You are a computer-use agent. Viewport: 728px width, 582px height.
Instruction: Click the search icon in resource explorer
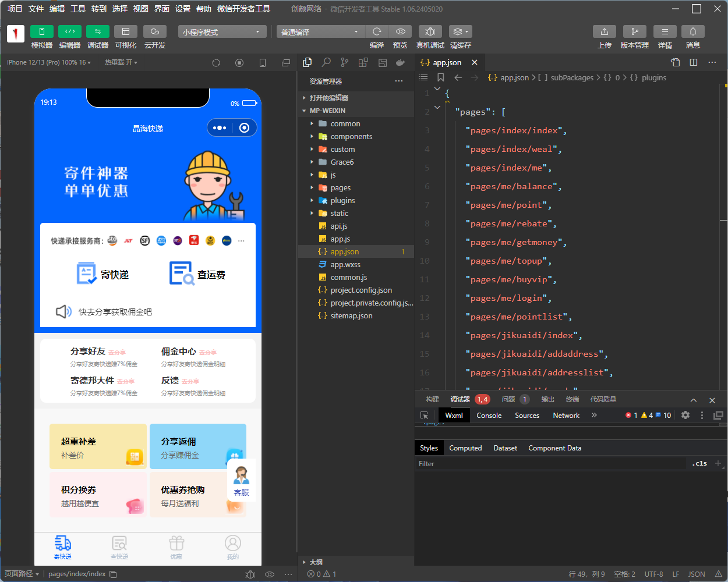tap(326, 62)
